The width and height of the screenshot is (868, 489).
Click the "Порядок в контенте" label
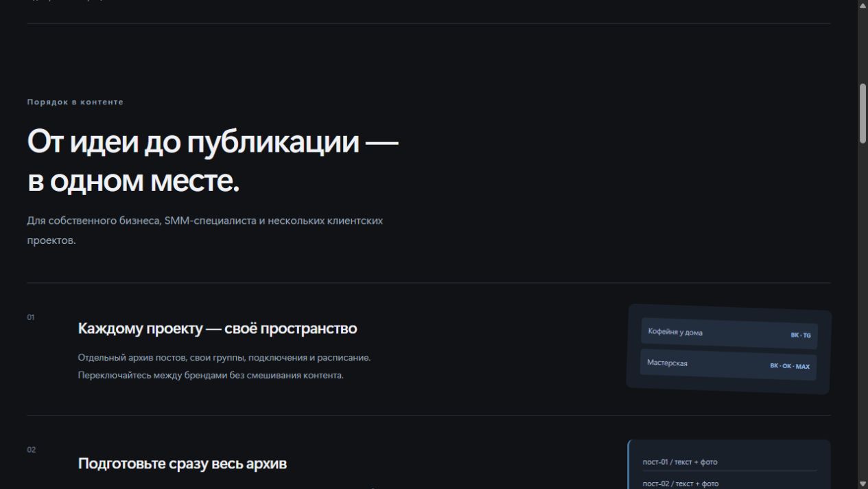pyautogui.click(x=75, y=102)
